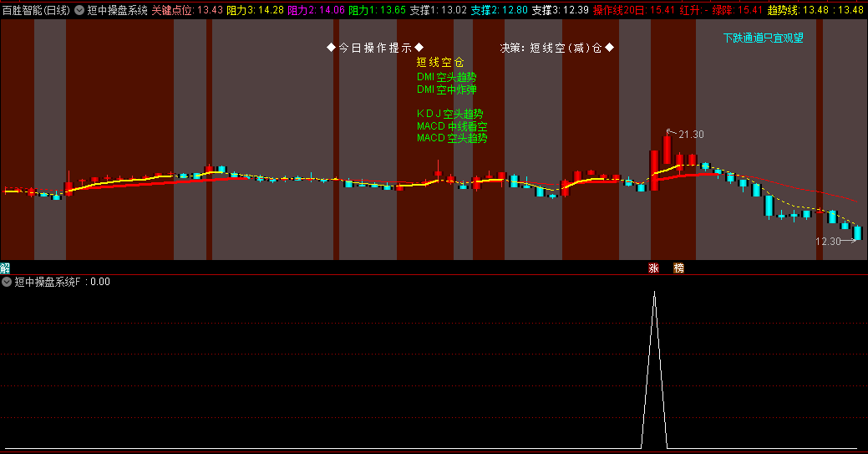Click the white spike peak in sub-indicator
868x454 pixels.
click(654, 293)
